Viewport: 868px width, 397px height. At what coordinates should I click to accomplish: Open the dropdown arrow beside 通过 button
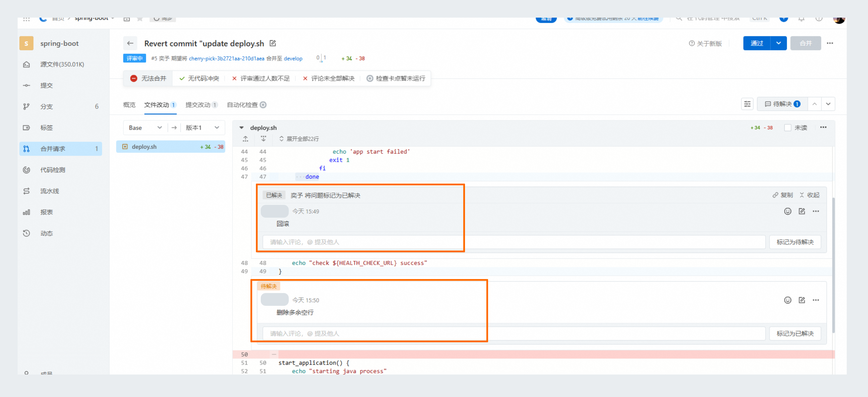point(778,43)
